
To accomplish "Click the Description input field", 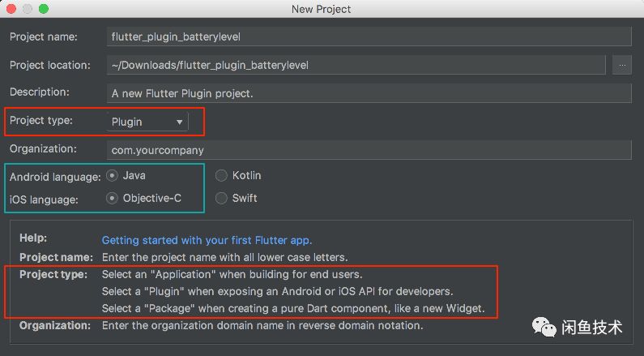I will click(x=369, y=93).
